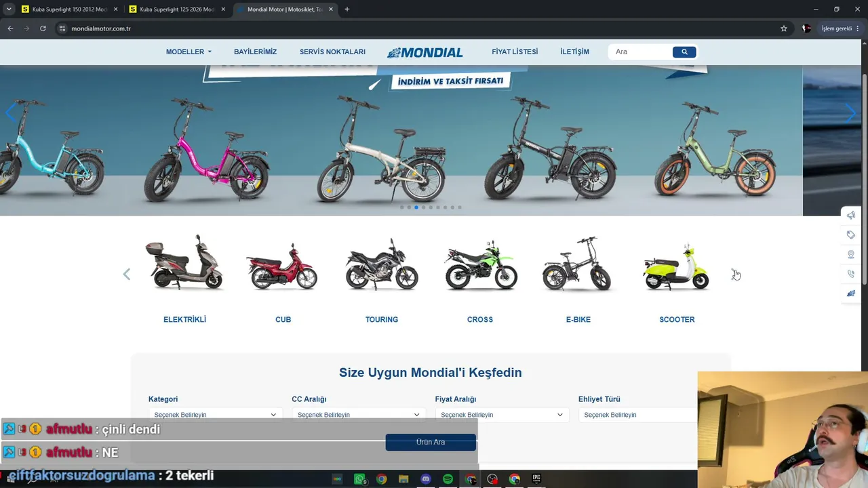Open the CUB category link
The width and height of the screenshot is (868, 488).
click(x=283, y=319)
